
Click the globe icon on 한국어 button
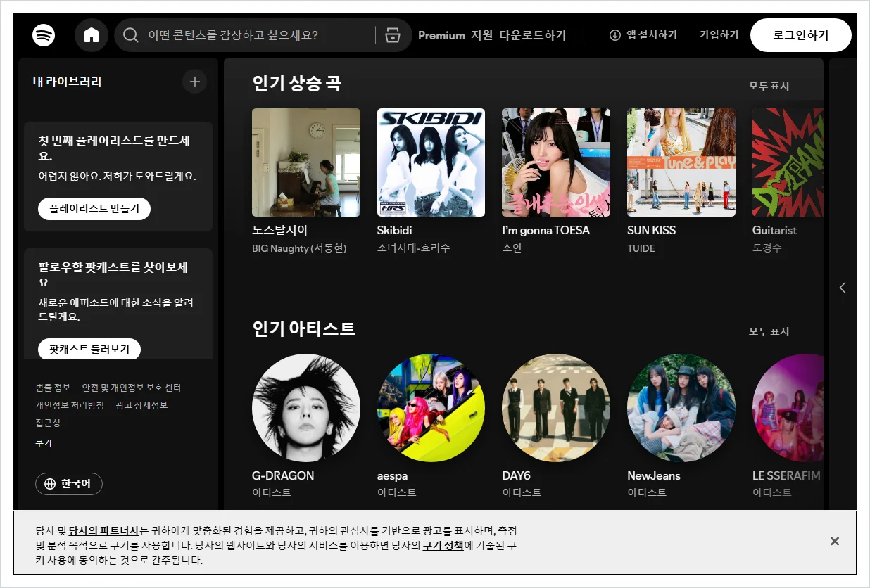click(x=50, y=484)
